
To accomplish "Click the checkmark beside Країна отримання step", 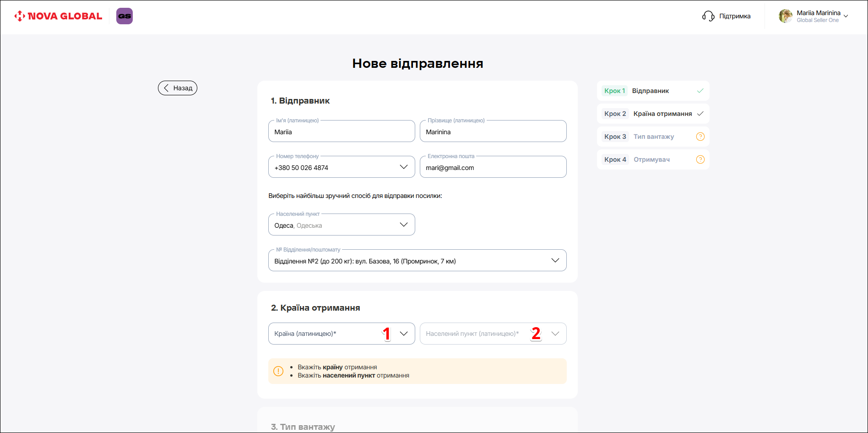I will (x=700, y=114).
